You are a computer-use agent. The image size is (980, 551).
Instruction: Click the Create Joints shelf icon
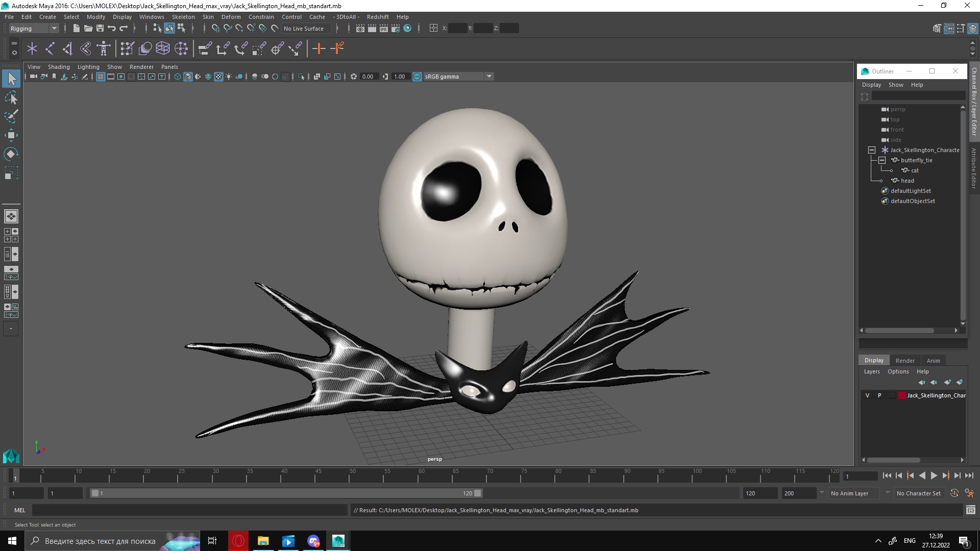coord(50,48)
